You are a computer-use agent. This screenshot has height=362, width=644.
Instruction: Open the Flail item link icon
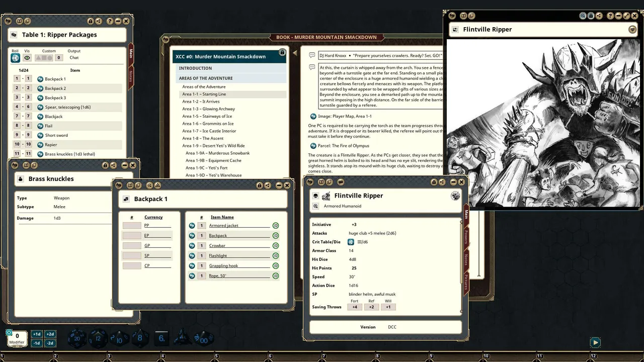coord(41,126)
